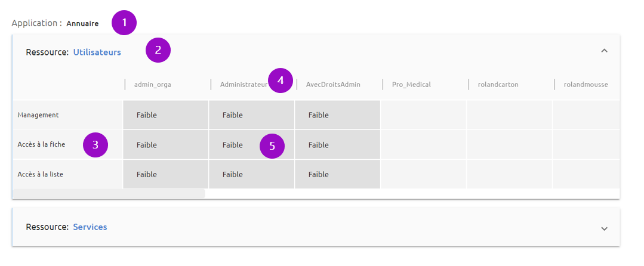Open the Services resource link
Viewport: 644px width, 266px height.
(90, 227)
